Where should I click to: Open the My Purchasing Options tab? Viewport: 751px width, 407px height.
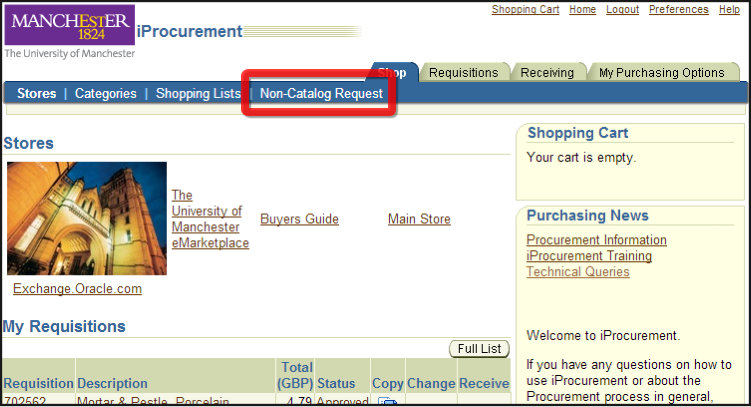coord(661,72)
